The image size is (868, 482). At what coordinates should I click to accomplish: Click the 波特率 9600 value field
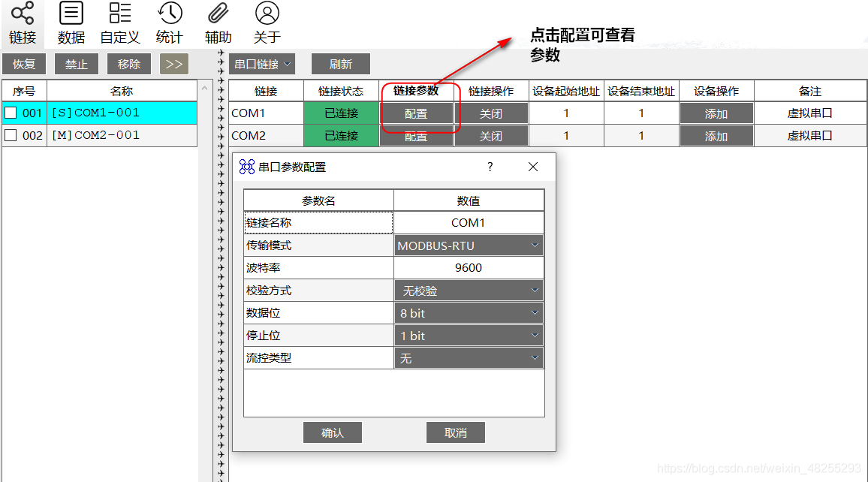[469, 268]
